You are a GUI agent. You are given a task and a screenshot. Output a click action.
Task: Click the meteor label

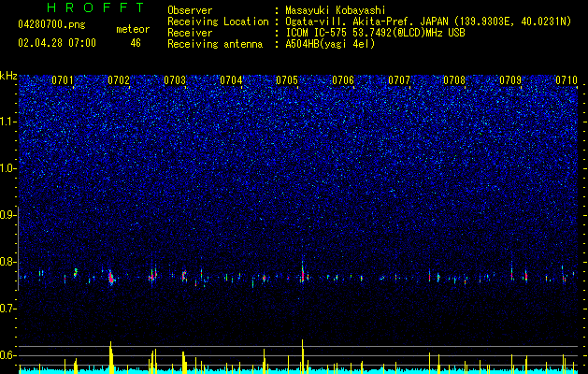(133, 29)
